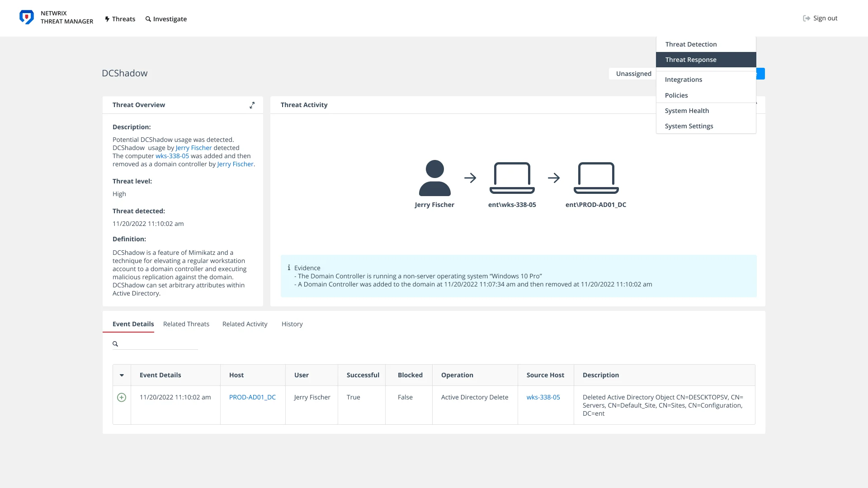The image size is (868, 488).
Task: Click the ent\PROD-AD01_DC computer icon
Action: [596, 178]
